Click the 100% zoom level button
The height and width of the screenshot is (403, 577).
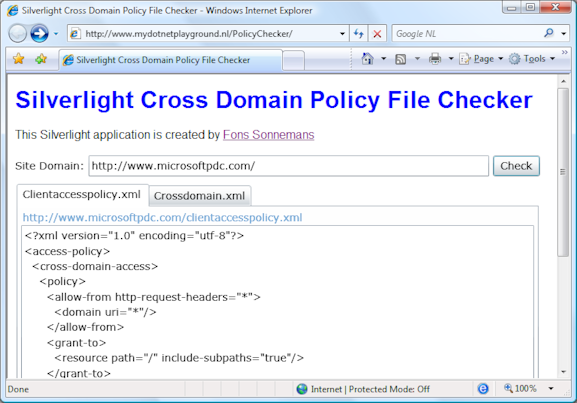coord(520,389)
